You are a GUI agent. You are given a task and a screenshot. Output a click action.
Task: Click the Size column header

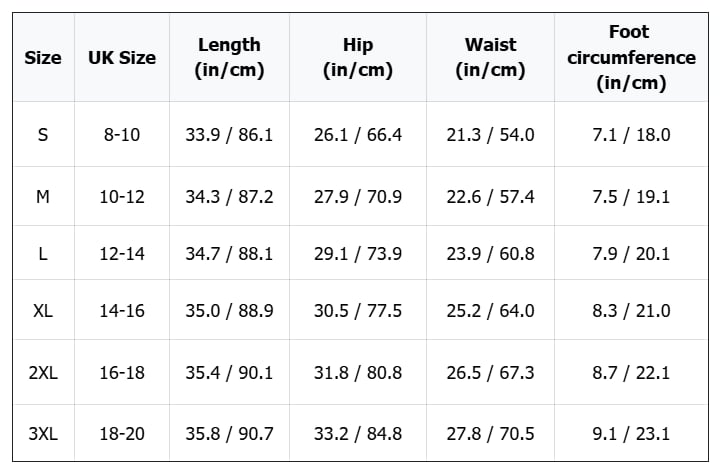pos(43,58)
